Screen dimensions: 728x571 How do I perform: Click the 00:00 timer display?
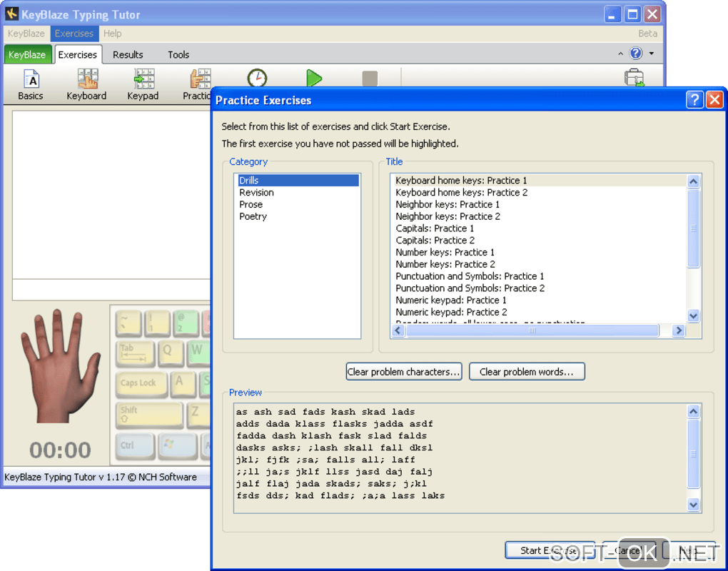pos(61,450)
